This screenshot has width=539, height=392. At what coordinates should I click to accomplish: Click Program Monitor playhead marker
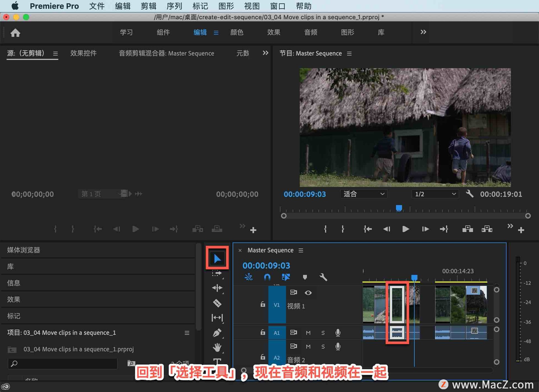399,208
